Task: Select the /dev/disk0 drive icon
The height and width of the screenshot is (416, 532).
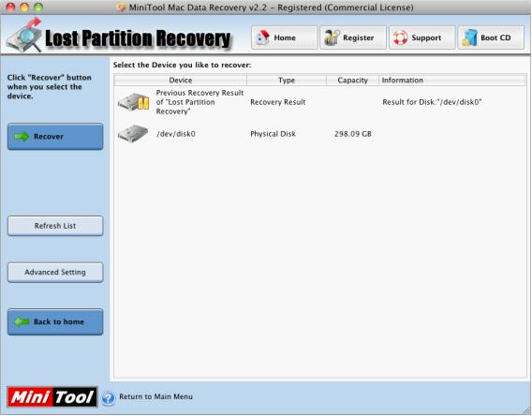Action: tap(133, 134)
